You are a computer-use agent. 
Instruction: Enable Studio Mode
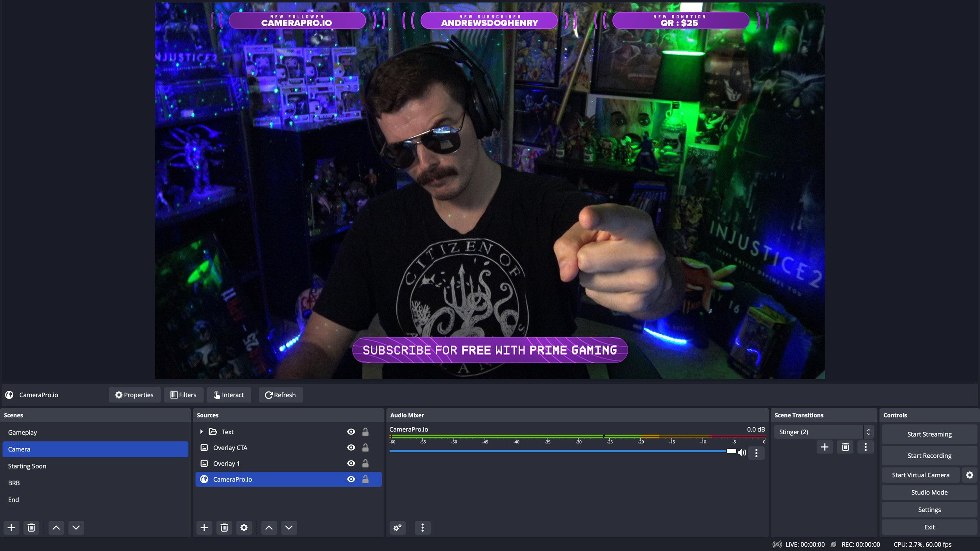tap(929, 492)
